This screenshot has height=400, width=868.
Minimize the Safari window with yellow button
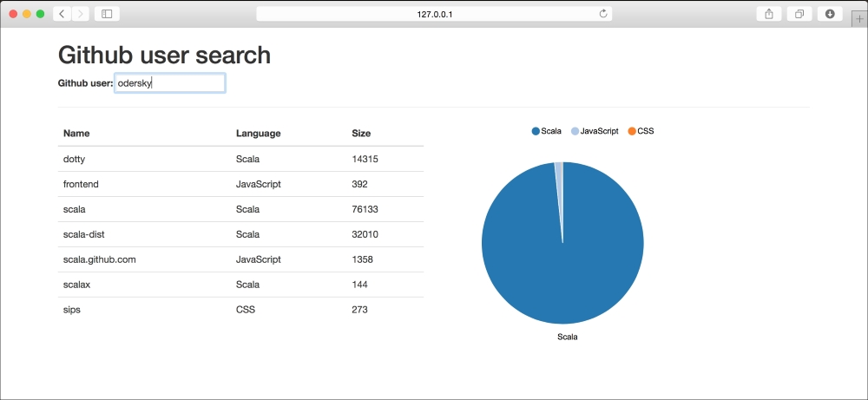pos(27,14)
